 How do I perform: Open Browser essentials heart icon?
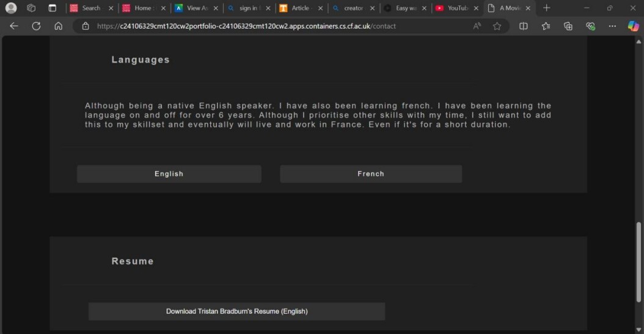pyautogui.click(x=590, y=26)
